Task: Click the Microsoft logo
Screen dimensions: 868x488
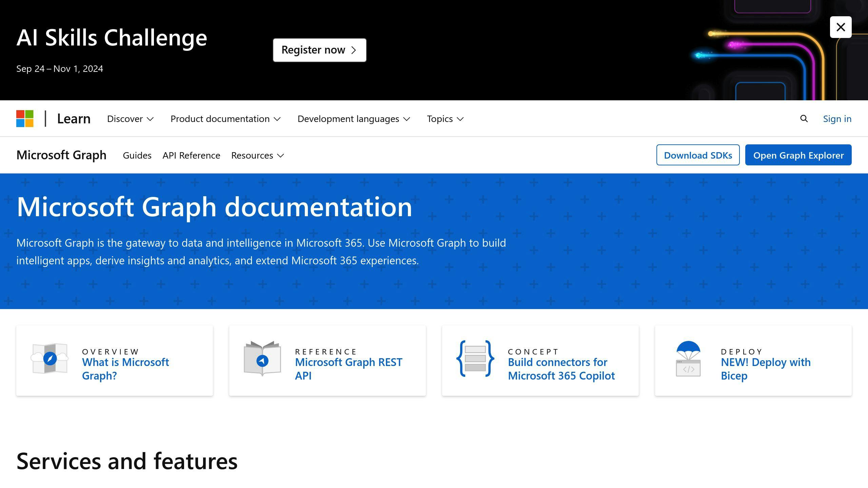Action: pyautogui.click(x=25, y=119)
